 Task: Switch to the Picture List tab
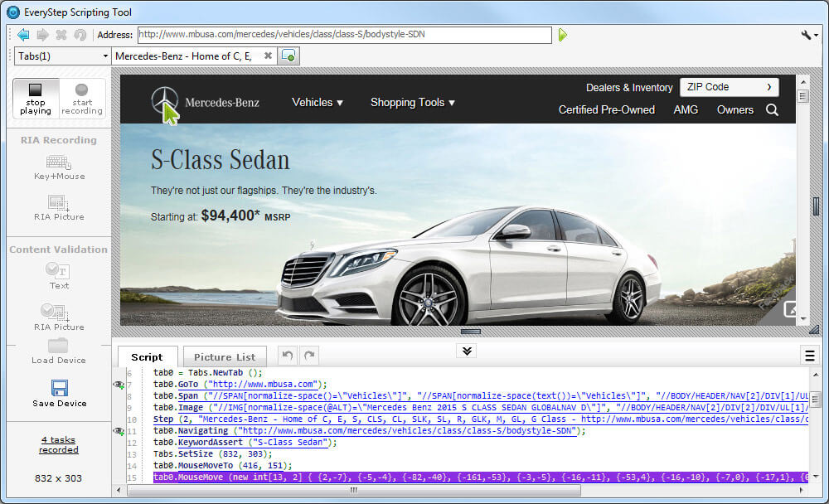(x=225, y=356)
